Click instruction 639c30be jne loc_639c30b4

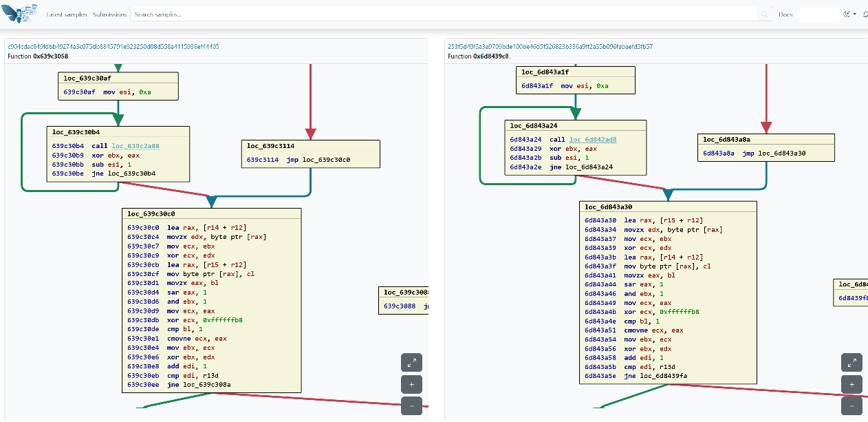[103, 173]
